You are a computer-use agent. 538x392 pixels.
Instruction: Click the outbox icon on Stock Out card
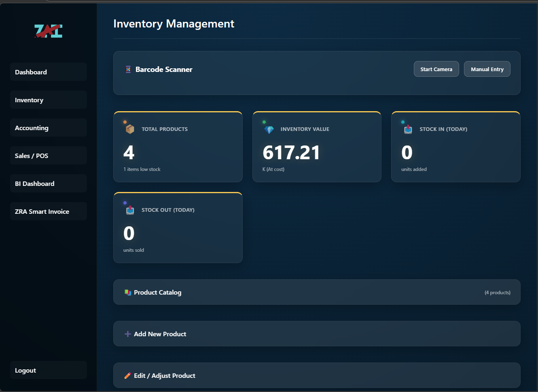click(x=130, y=210)
